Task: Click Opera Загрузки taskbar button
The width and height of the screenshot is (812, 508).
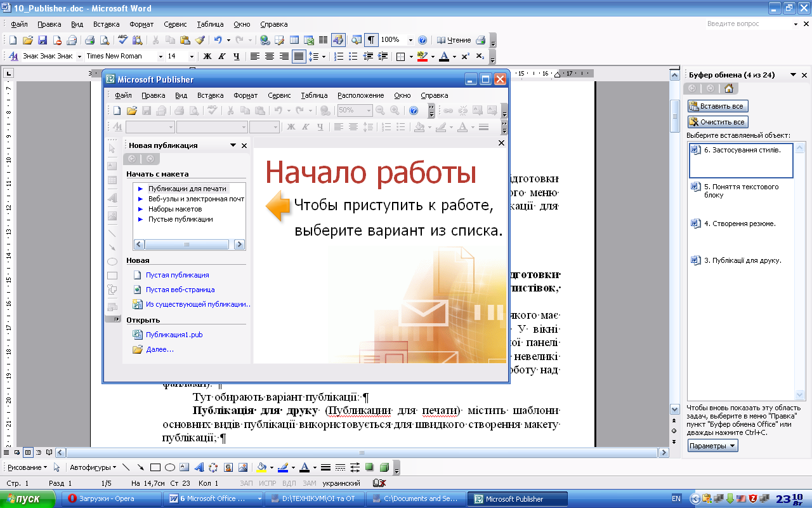Action: tap(111, 499)
